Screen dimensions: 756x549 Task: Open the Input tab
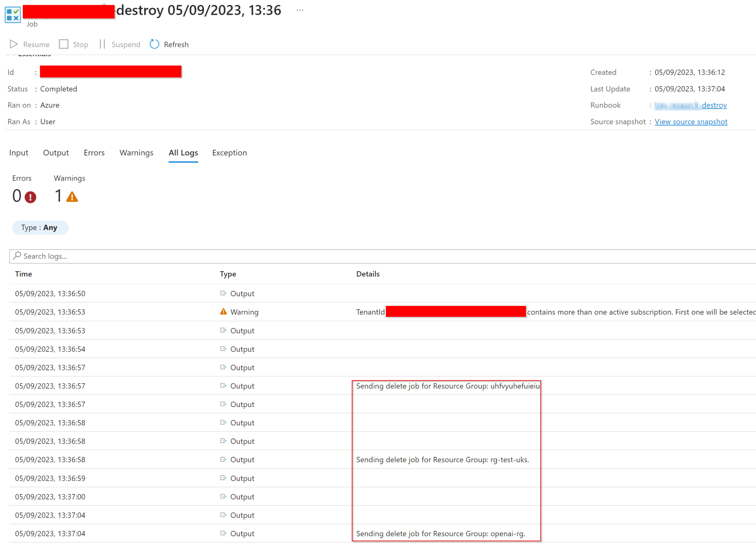(x=18, y=152)
